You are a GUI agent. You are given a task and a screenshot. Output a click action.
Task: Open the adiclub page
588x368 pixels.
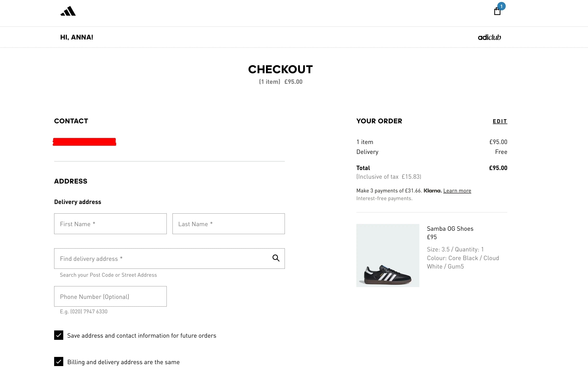tap(489, 37)
